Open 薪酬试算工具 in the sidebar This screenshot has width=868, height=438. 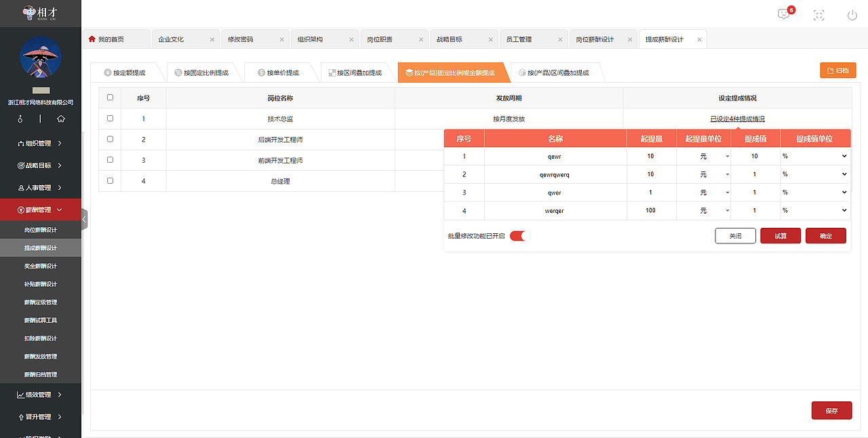point(41,320)
